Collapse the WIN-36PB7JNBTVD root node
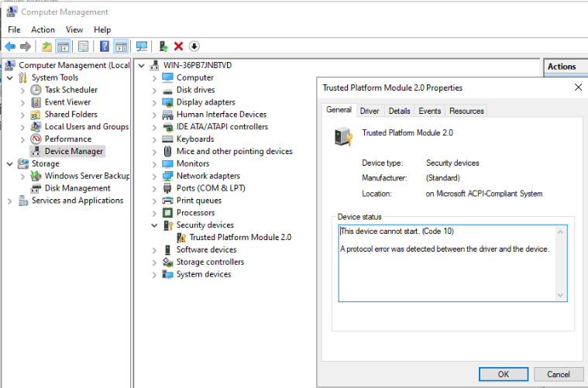This screenshot has height=388, width=588. click(x=141, y=66)
